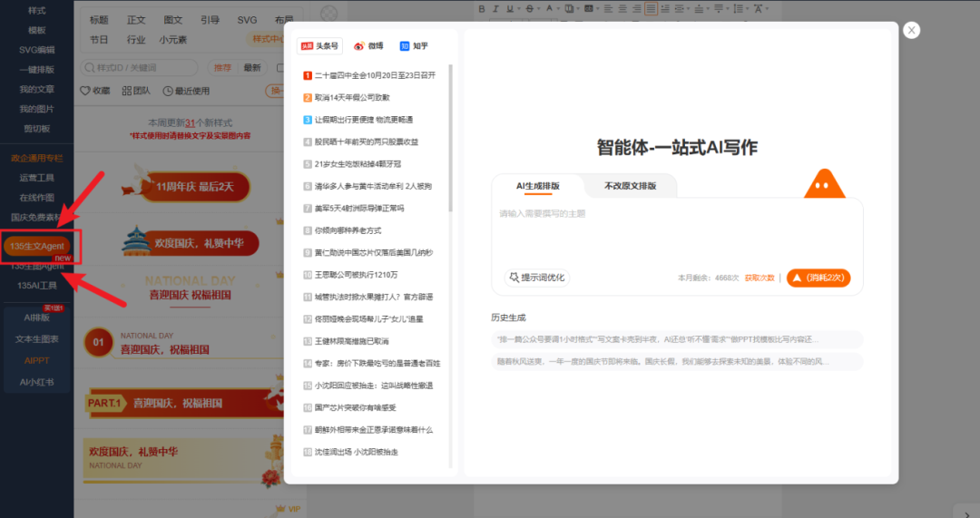Select the justify alignment icon
This screenshot has width=980, height=518.
[x=651, y=9]
